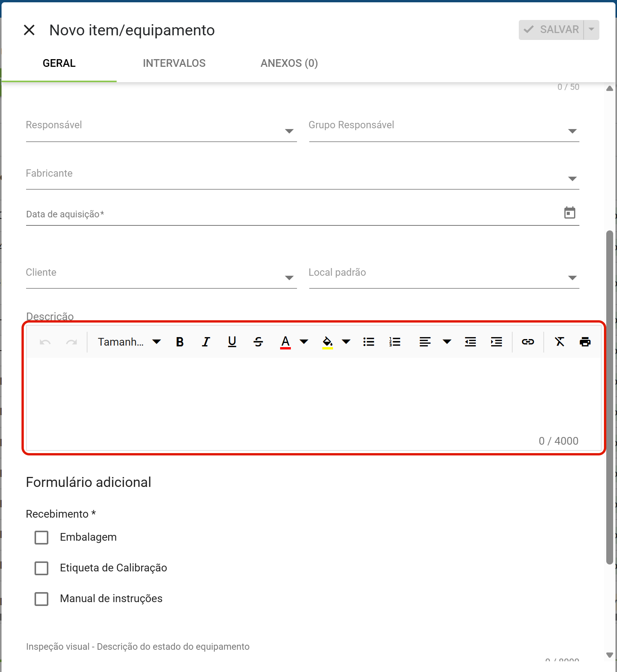Toggle underline formatting

[x=232, y=342]
